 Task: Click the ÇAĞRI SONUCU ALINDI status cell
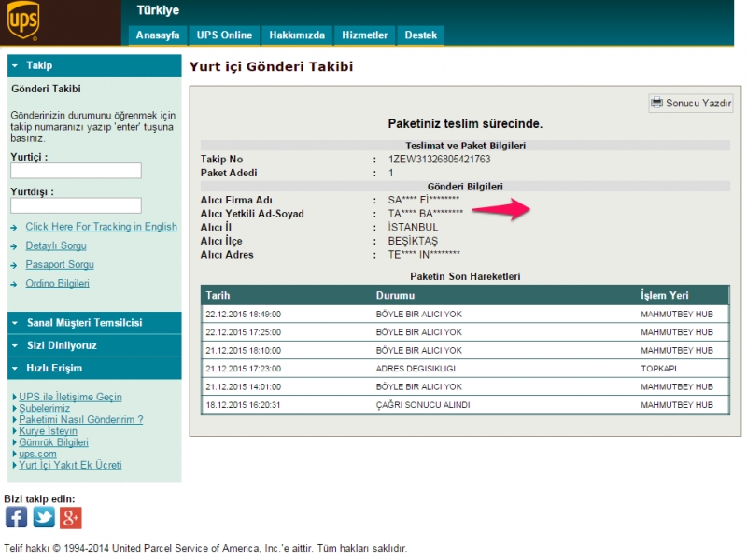(x=423, y=405)
